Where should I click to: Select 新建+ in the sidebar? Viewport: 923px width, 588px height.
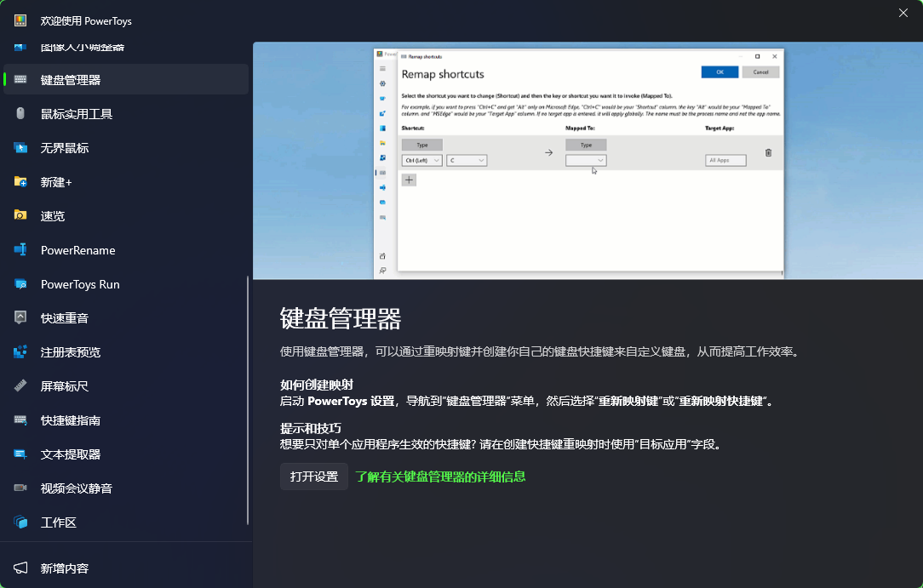(x=126, y=182)
